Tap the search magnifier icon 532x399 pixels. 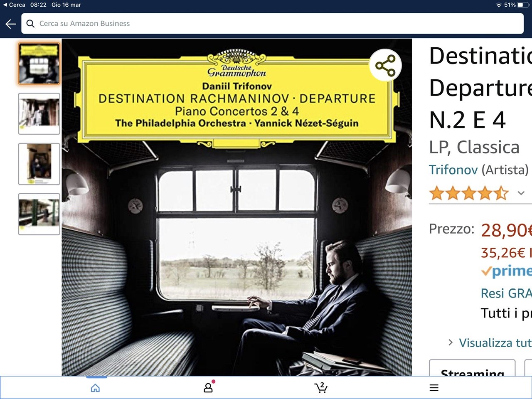point(30,24)
